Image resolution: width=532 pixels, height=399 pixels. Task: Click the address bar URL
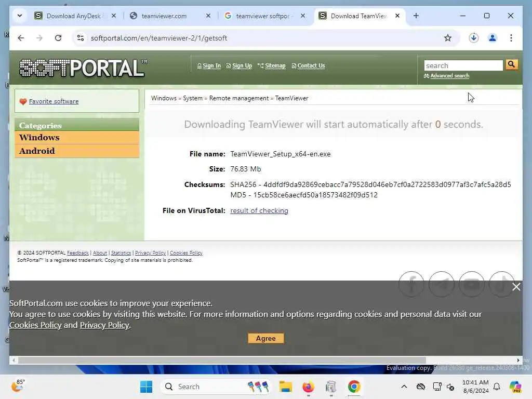tap(159, 38)
